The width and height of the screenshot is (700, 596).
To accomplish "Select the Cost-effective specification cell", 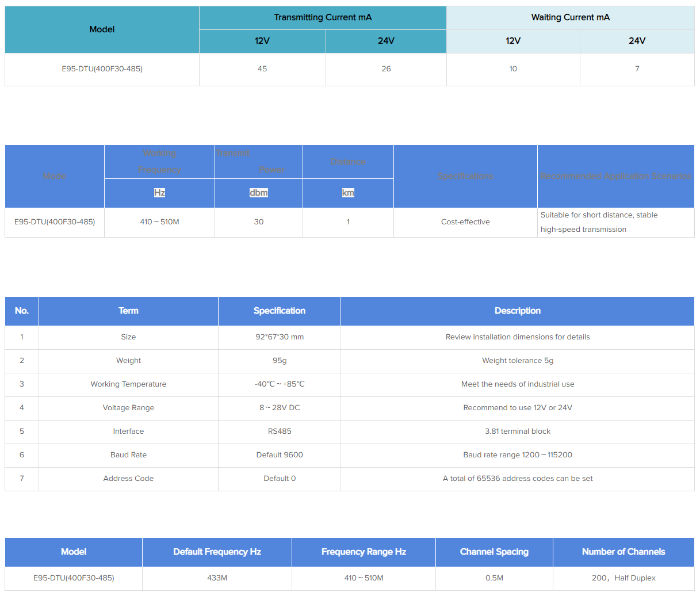I will pos(465,222).
